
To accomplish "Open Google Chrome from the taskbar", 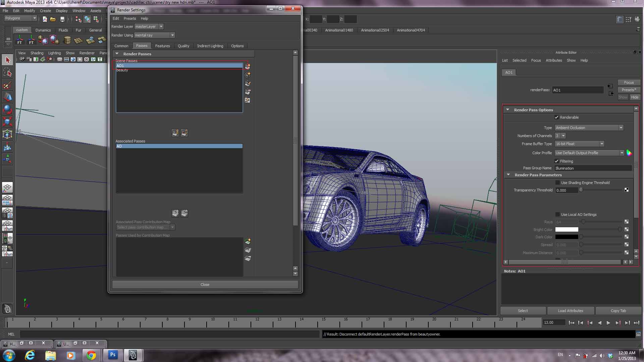I will [91, 355].
